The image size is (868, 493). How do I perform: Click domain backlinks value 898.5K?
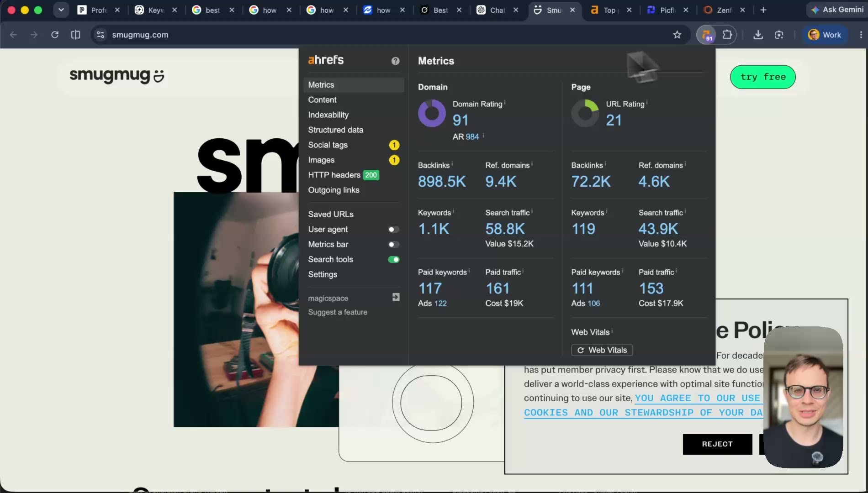442,182
